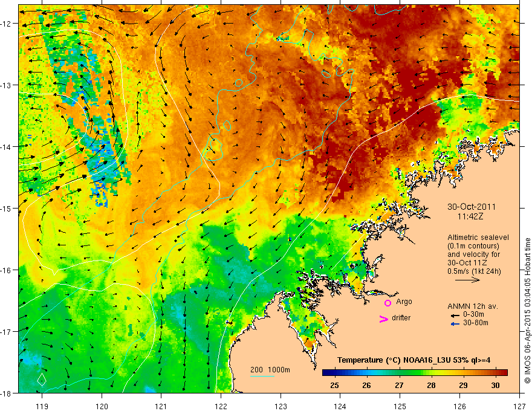Click the IMOS copyright timestamp text

point(528,311)
